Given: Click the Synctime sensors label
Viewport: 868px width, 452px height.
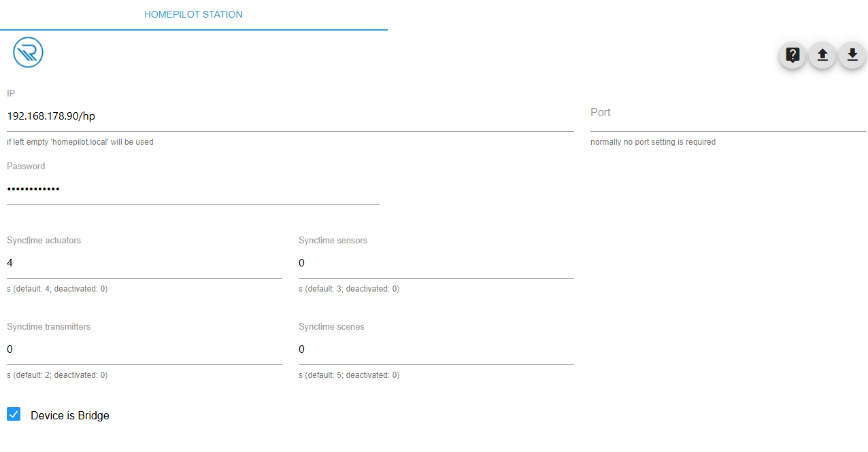Looking at the screenshot, I should coord(333,241).
